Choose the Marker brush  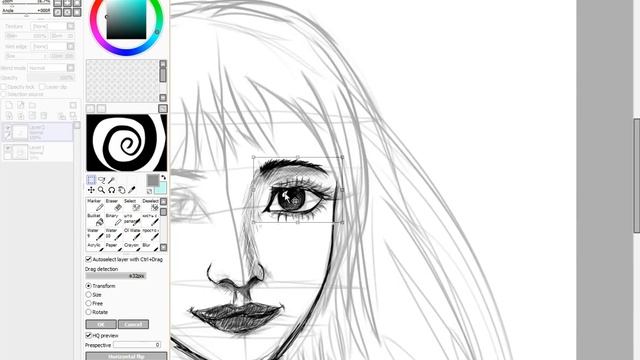click(95, 205)
